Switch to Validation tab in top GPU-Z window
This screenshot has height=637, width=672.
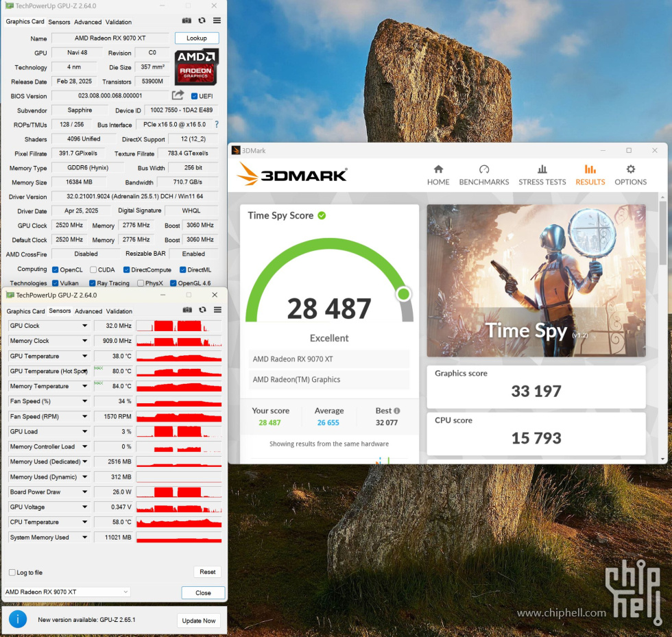(119, 22)
